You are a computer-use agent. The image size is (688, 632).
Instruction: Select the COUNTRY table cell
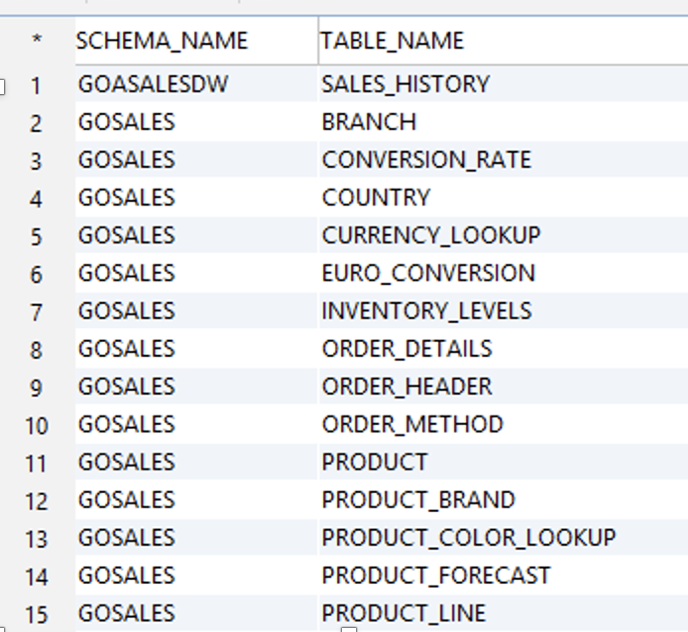coord(503,197)
